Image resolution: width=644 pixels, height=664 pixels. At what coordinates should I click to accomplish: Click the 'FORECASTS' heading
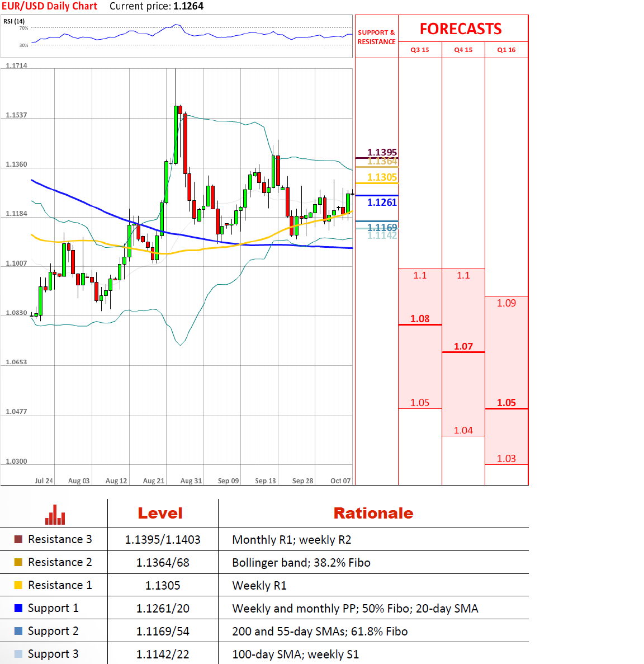pos(461,29)
